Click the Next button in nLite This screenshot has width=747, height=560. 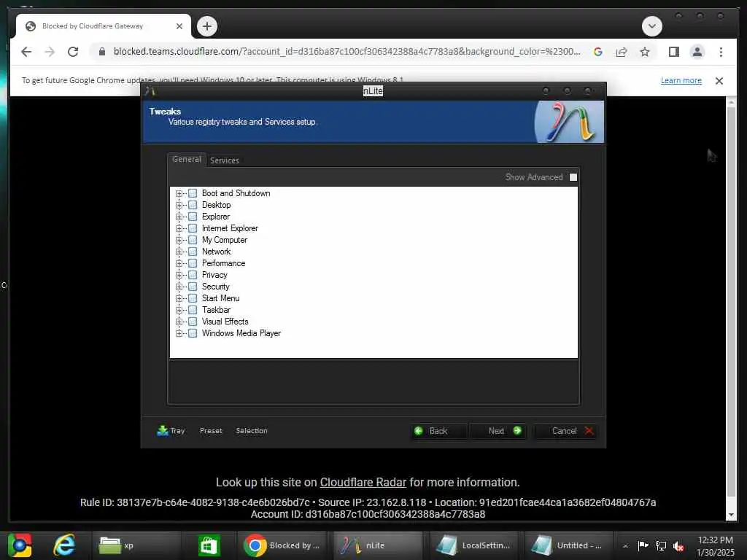[x=498, y=431]
